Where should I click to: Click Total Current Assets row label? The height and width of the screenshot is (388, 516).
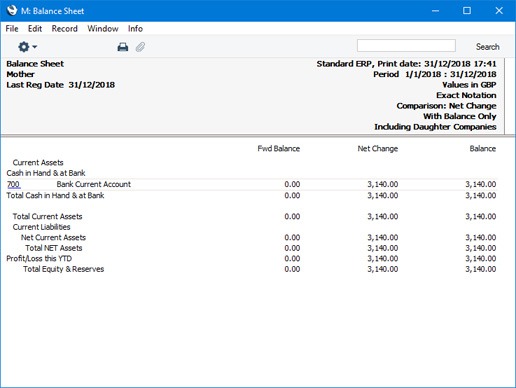(47, 217)
